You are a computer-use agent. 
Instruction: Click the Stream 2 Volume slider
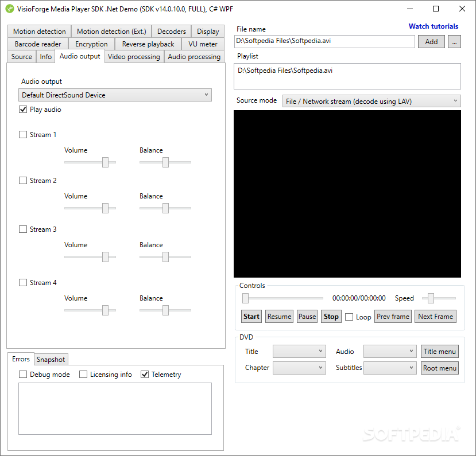pos(90,208)
